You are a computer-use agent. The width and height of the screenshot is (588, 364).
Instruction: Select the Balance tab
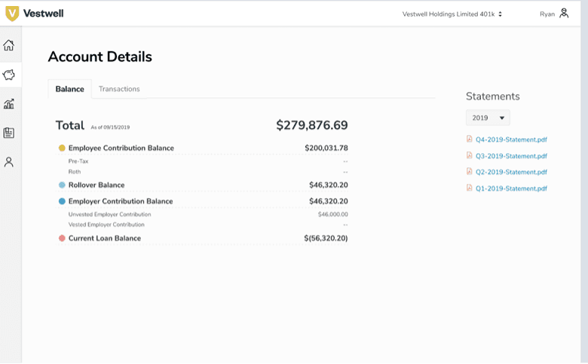coord(69,89)
